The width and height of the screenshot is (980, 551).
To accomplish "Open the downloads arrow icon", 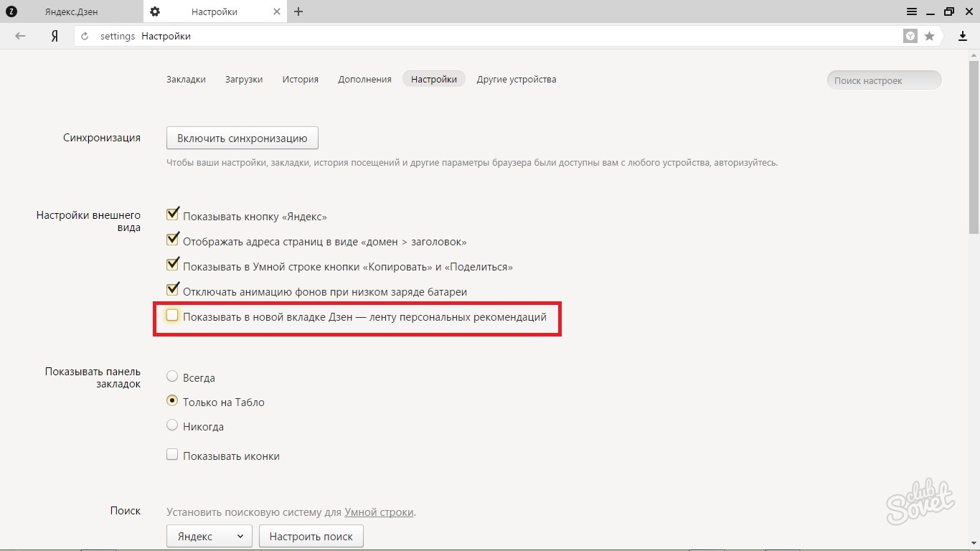I will pyautogui.click(x=963, y=36).
